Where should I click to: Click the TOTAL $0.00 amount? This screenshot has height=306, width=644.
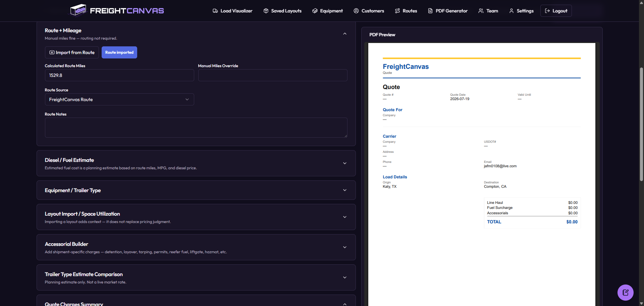pos(572,222)
